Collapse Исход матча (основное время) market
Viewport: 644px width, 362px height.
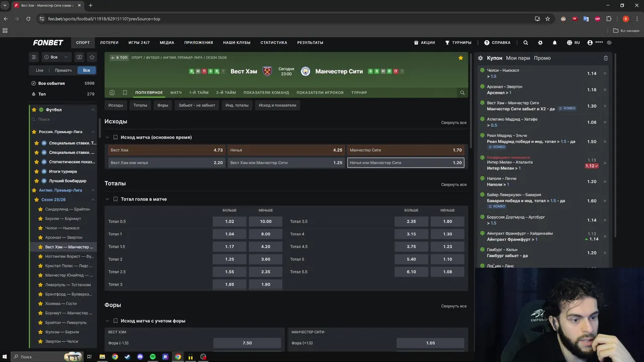[x=107, y=137]
